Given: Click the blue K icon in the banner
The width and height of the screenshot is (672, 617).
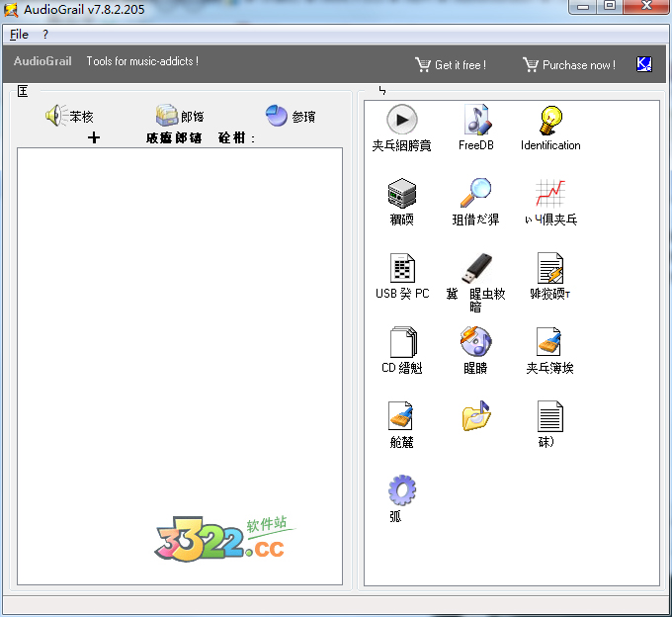Looking at the screenshot, I should [643, 64].
